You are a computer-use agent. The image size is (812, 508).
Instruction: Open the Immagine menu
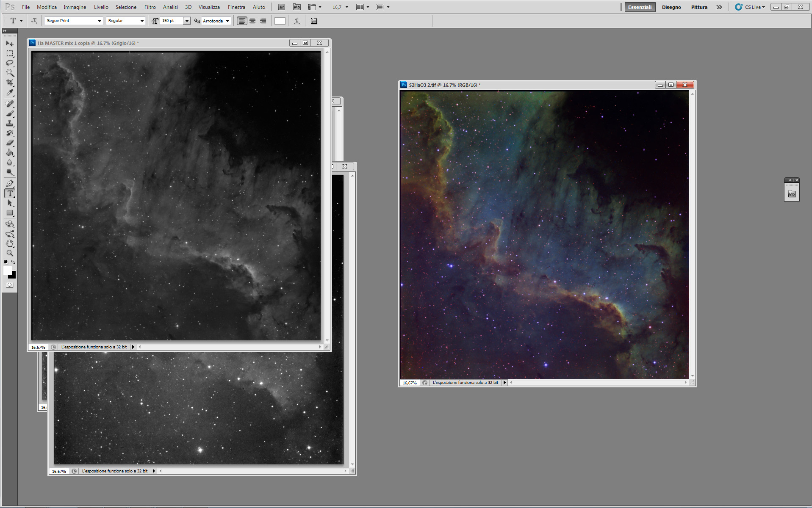click(75, 7)
